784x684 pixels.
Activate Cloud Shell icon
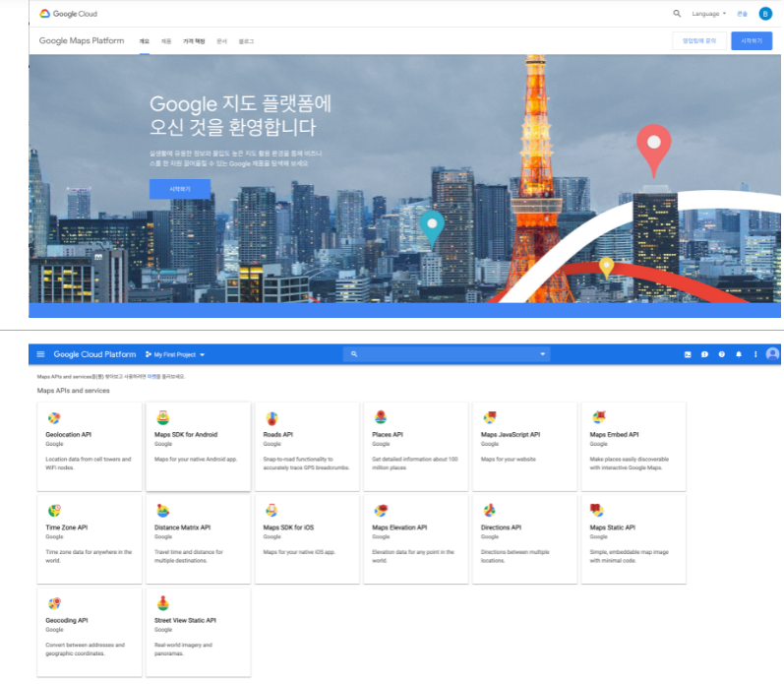coord(688,354)
